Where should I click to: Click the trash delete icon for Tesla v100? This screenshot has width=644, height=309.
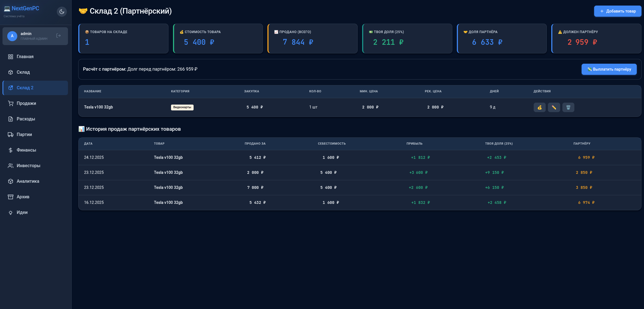click(568, 107)
